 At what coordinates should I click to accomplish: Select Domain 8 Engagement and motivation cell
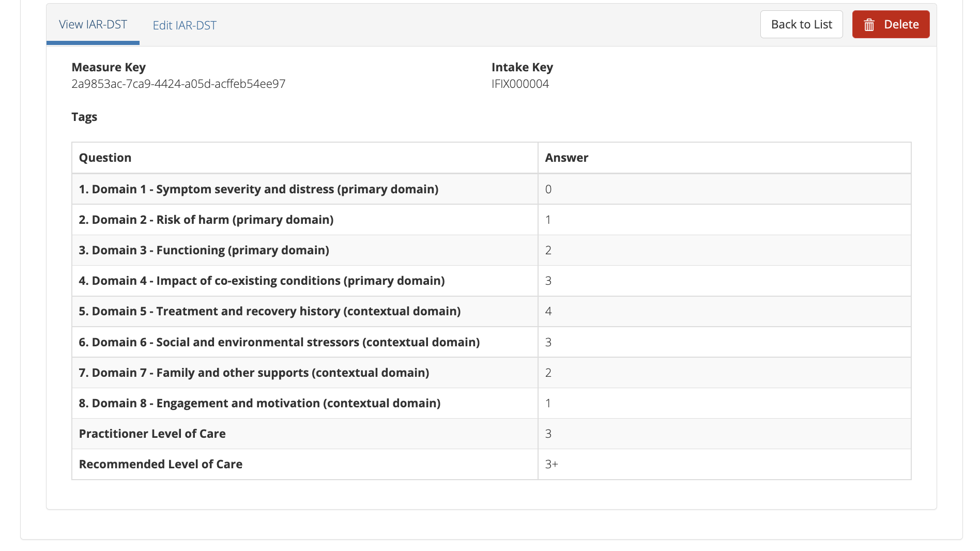305,403
